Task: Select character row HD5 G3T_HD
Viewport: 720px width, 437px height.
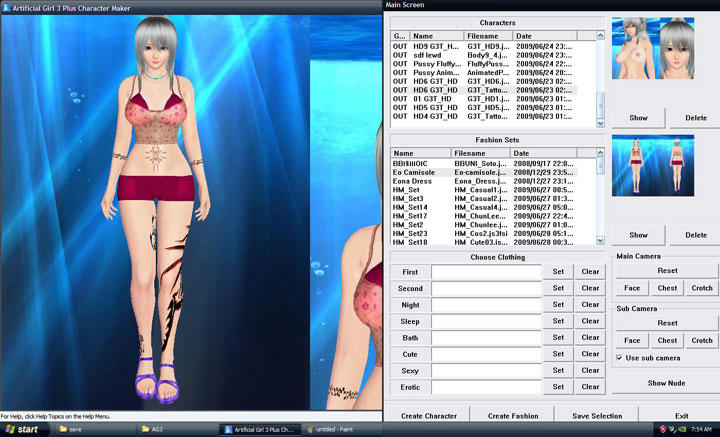Action: click(x=484, y=107)
